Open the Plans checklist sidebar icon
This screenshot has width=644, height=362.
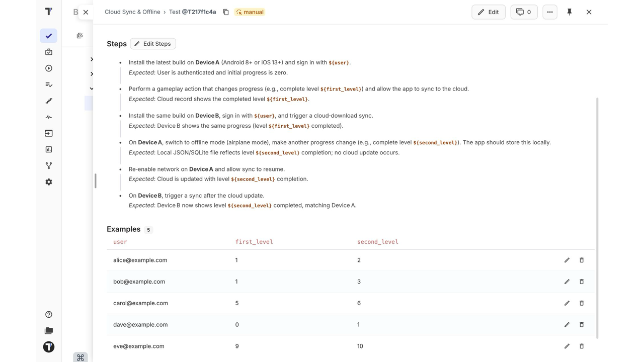point(49,84)
